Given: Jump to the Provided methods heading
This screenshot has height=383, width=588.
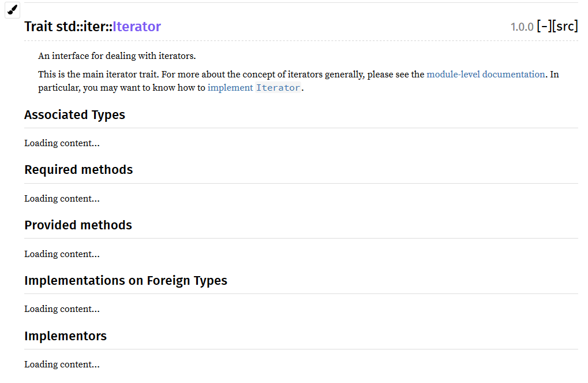Looking at the screenshot, I should tap(78, 225).
